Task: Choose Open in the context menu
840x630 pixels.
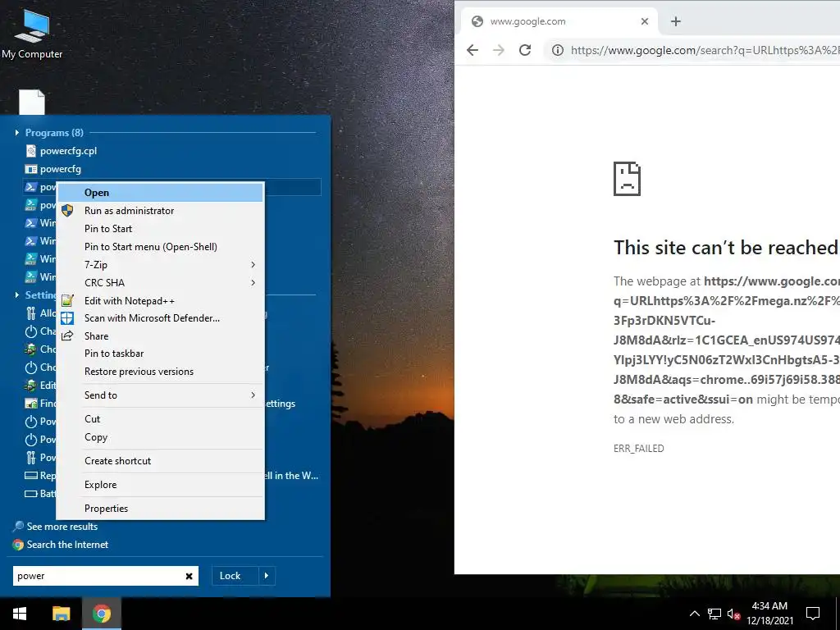Action: [161, 192]
